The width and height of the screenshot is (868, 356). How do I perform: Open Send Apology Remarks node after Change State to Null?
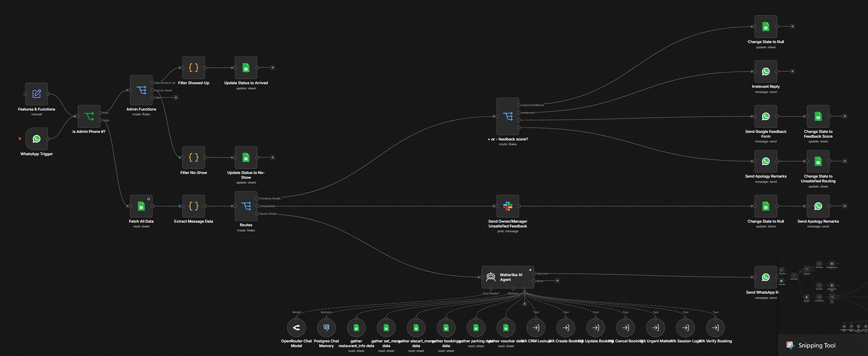818,206
